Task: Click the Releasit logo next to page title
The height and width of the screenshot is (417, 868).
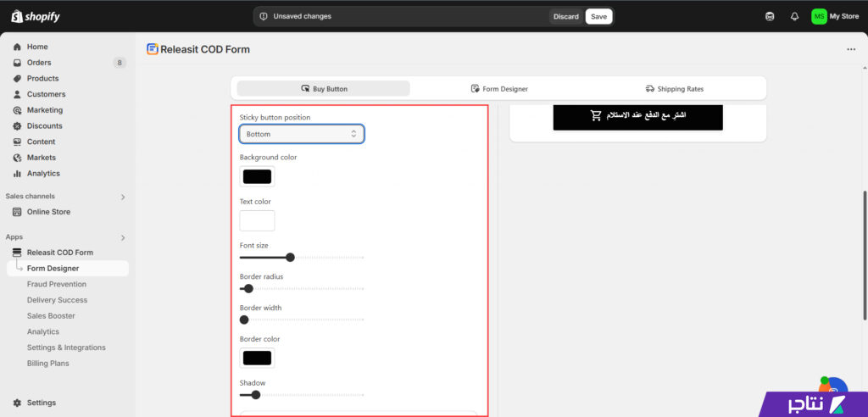Action: point(153,49)
